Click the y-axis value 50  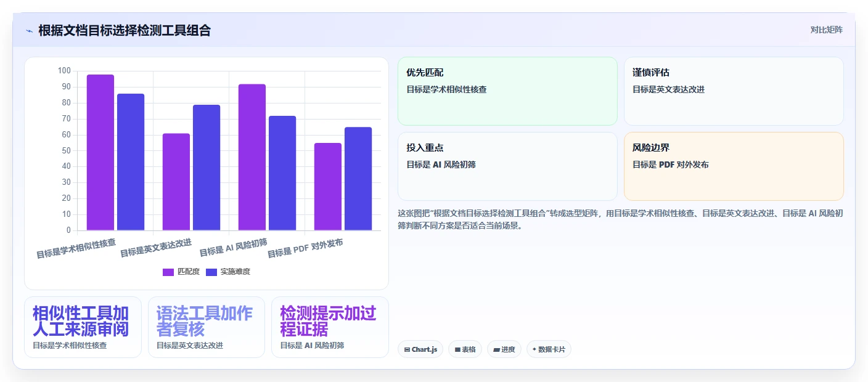pos(67,150)
